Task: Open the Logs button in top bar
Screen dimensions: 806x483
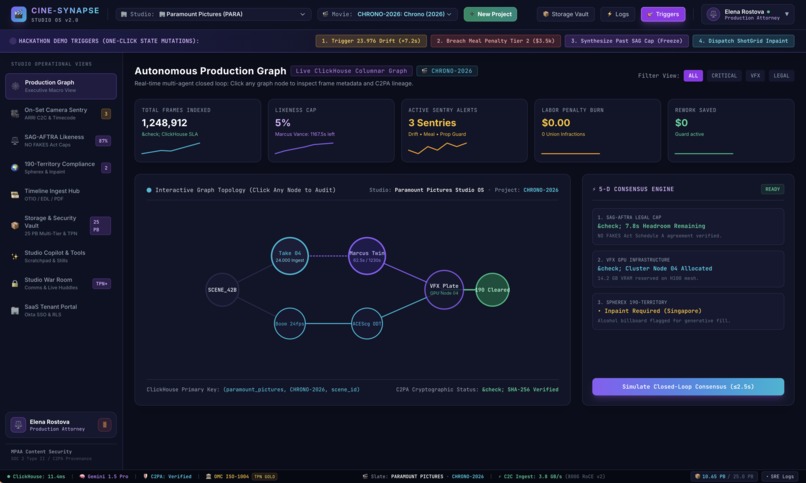Action: click(618, 14)
